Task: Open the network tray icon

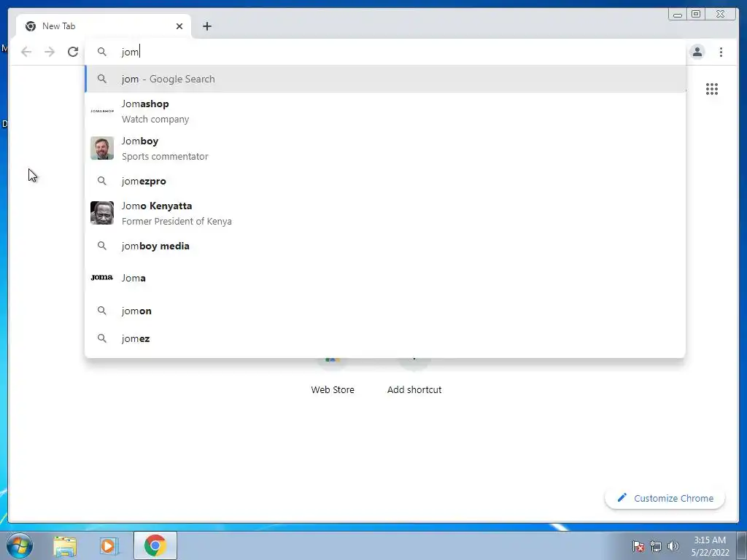Action: pos(656,546)
